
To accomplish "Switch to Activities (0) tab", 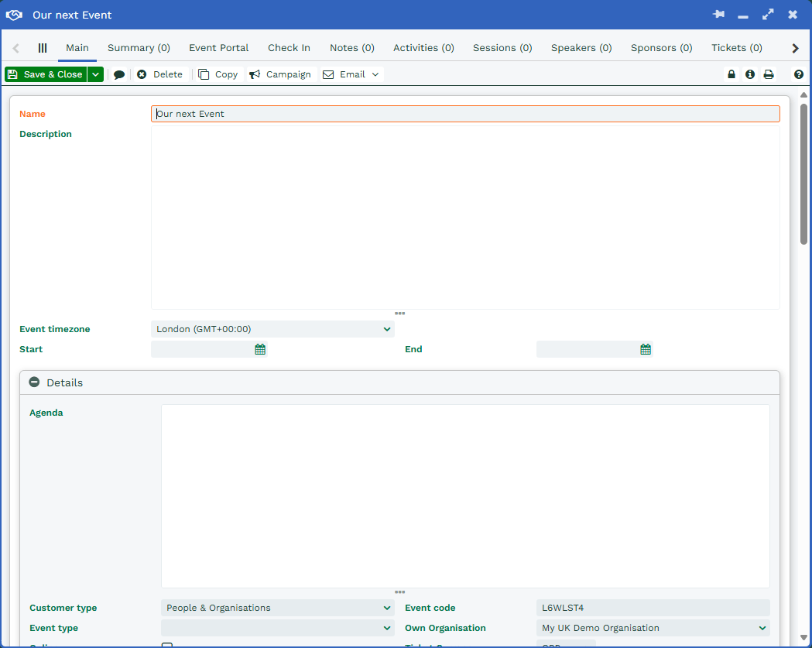I will tap(423, 48).
